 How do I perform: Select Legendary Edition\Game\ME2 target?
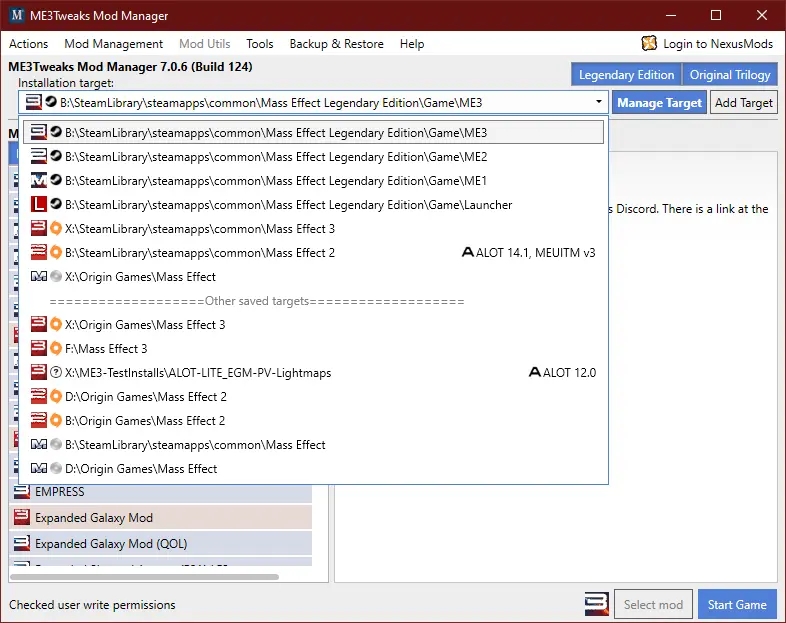point(313,156)
